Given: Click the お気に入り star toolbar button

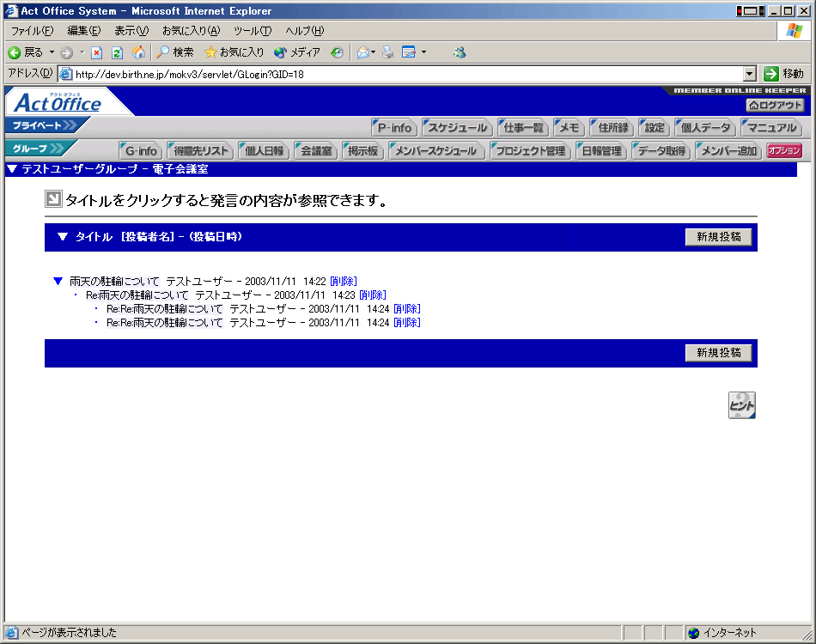Looking at the screenshot, I should 234,52.
